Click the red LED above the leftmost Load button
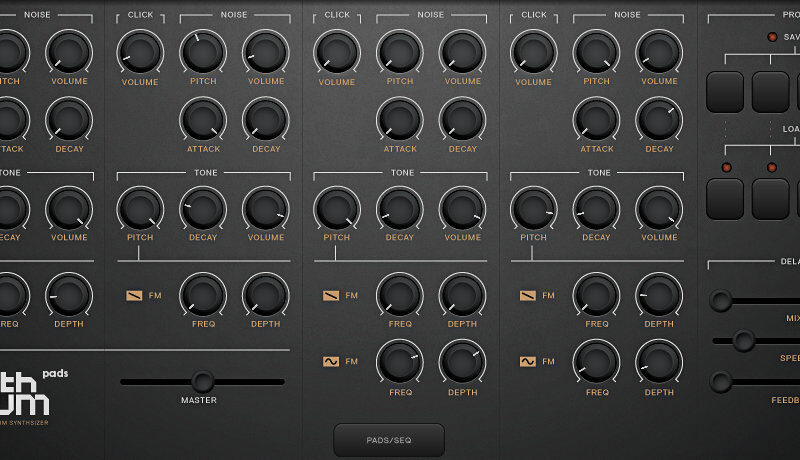The height and width of the screenshot is (460, 800). click(x=725, y=167)
